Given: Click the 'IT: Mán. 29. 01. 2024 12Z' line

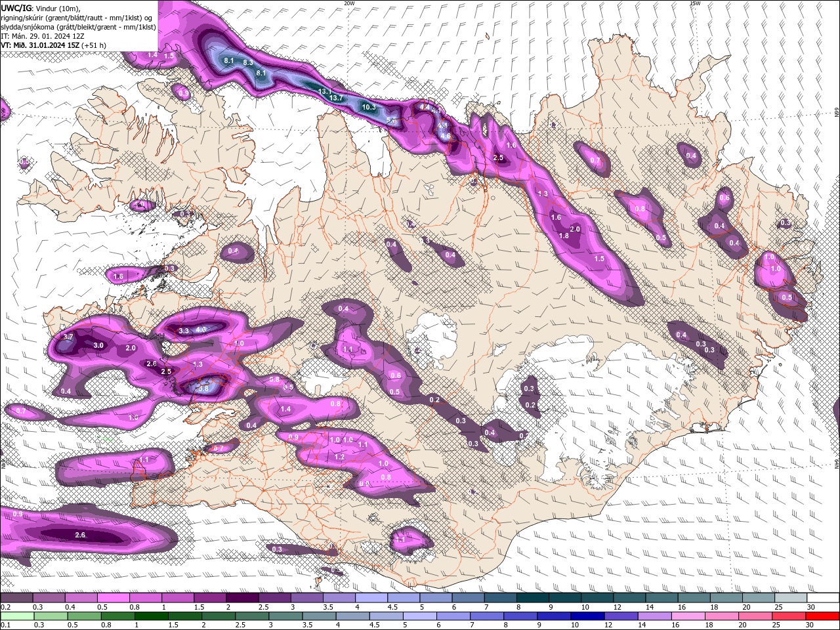Looking at the screenshot, I should [x=43, y=36].
